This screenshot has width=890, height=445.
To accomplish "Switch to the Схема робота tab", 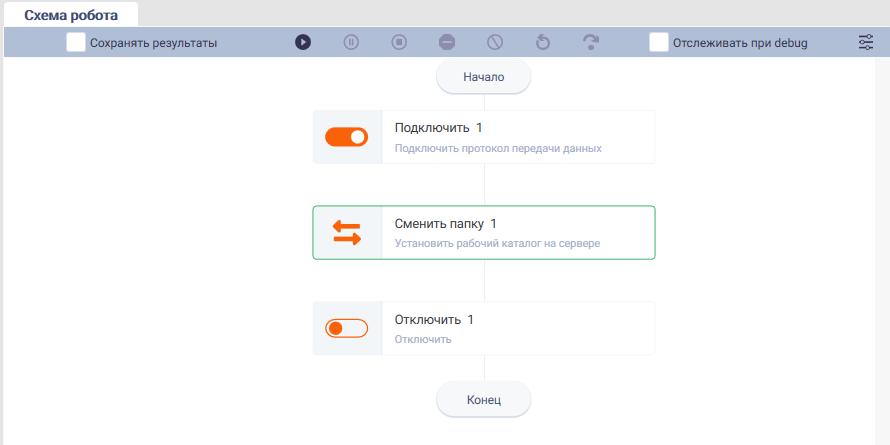I will click(71, 15).
